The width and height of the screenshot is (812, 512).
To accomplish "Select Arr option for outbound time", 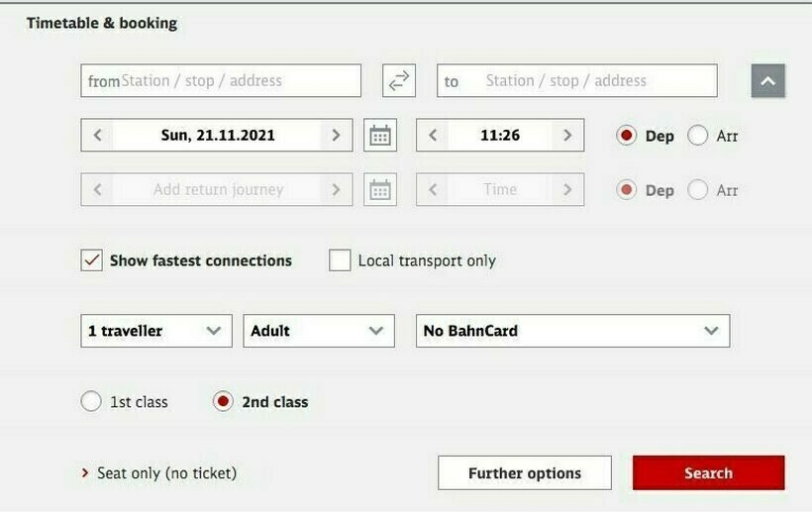I will (698, 136).
